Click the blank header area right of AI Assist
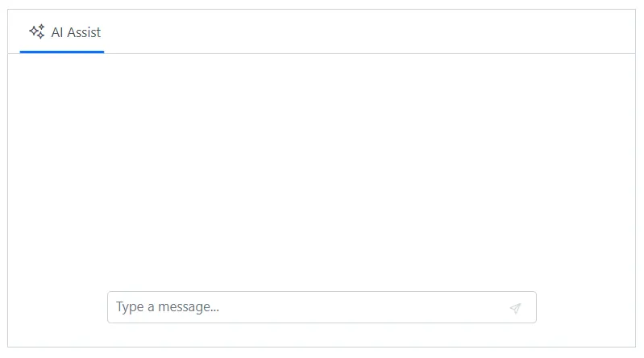This screenshot has height=358, width=644. tap(363, 32)
